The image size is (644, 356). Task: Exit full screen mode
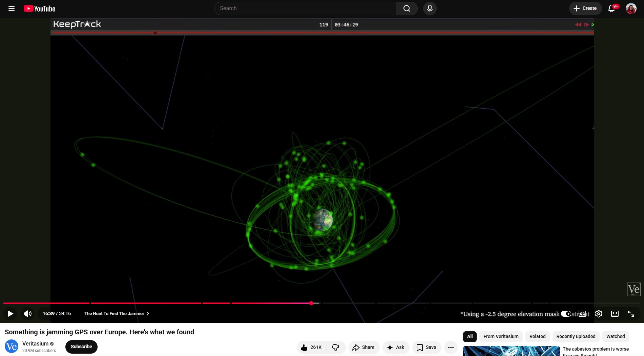coord(631,314)
